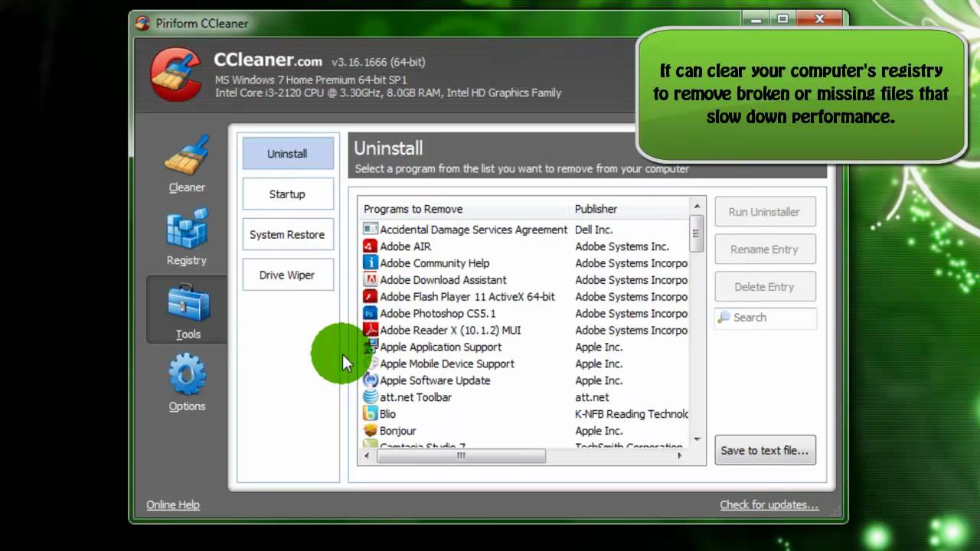Image resolution: width=980 pixels, height=551 pixels.
Task: Select Apple Application Support row
Action: coord(524,347)
